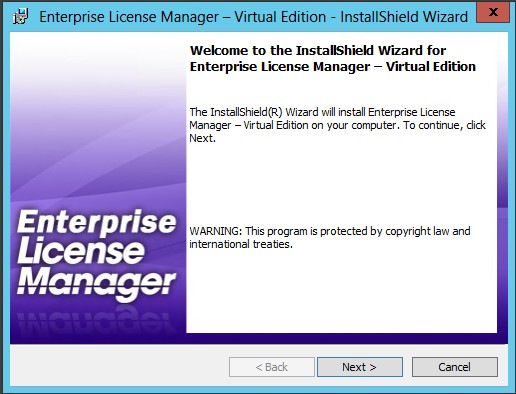Click the word Enterprise in banner logo
This screenshot has height=394, width=516.
[x=97, y=222]
